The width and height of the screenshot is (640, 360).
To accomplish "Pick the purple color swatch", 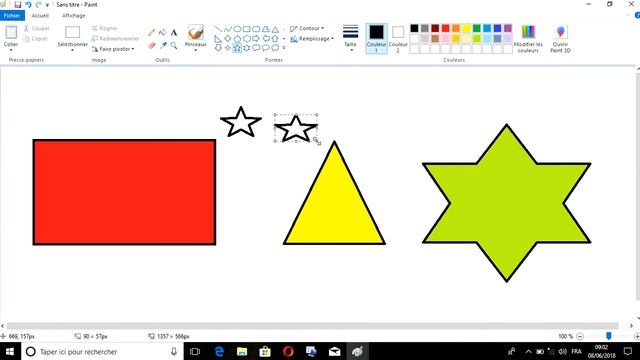I will tap(508, 28).
